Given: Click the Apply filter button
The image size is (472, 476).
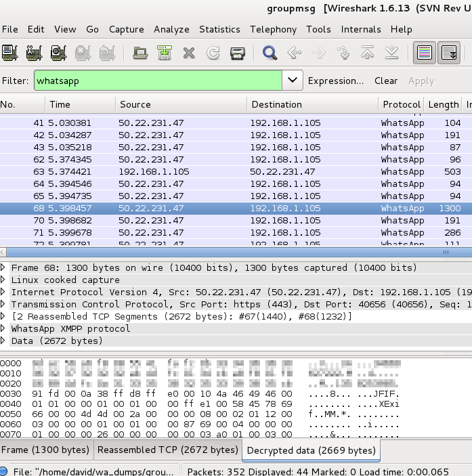Looking at the screenshot, I should point(421,81).
